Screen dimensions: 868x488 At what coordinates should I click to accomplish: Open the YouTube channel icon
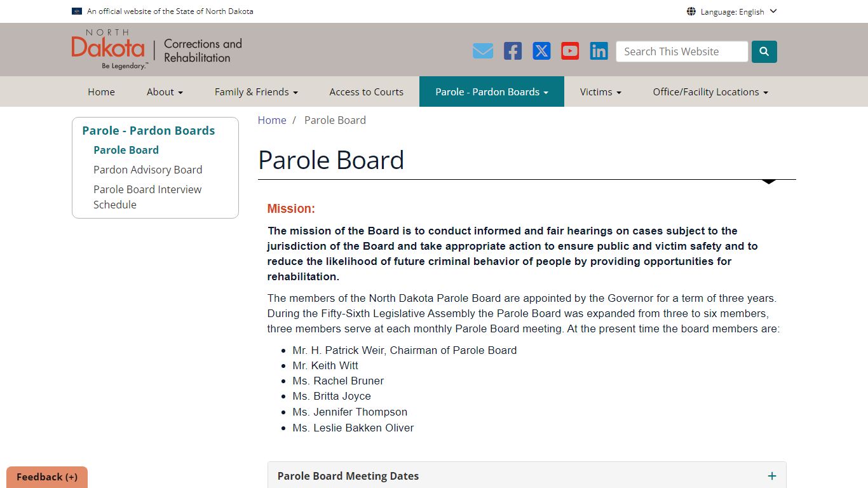tap(570, 51)
